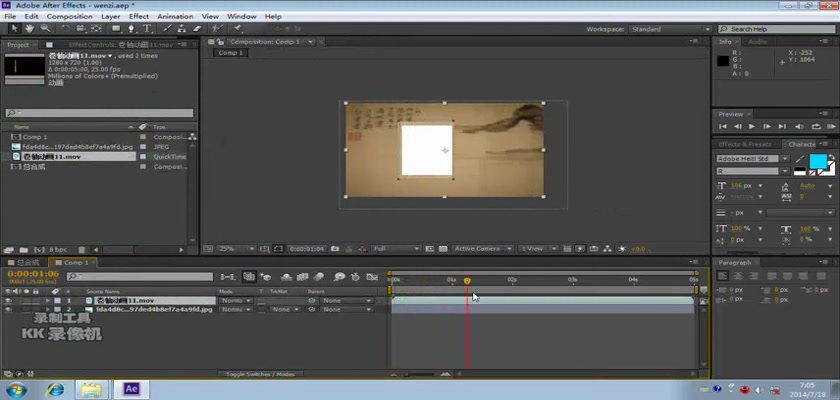Click Play button in Preview panel
Screen dimensions: 840x400
[752, 127]
